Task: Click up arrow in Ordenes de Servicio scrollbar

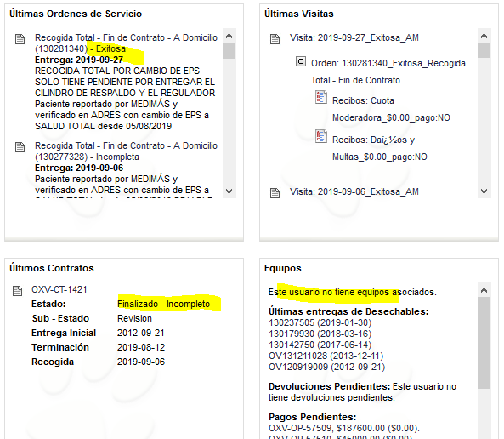Action: coord(229,36)
